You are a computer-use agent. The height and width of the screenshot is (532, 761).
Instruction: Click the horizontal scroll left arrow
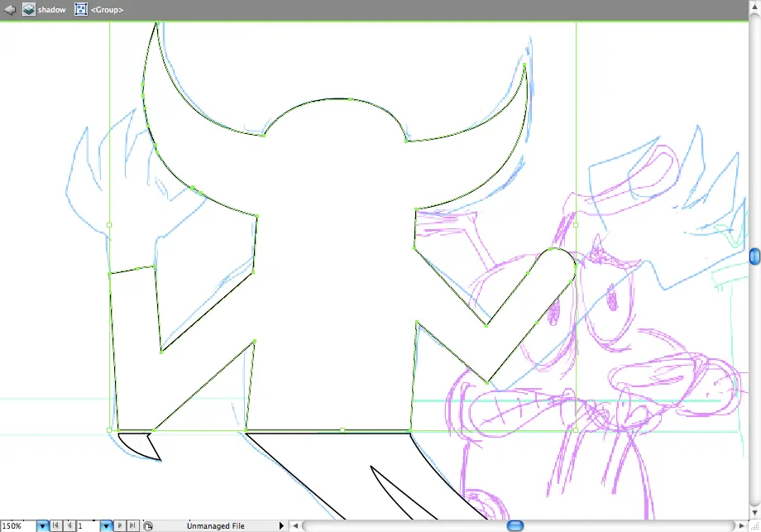tap(295, 525)
